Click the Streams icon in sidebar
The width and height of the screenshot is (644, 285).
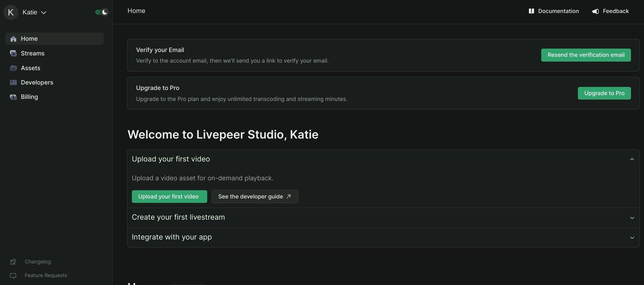(x=13, y=53)
